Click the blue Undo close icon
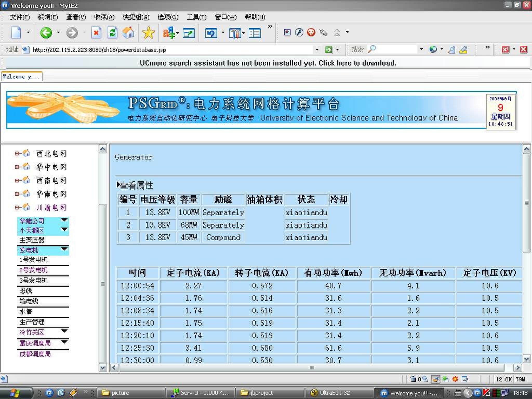The height and width of the screenshot is (399, 532). (x=211, y=33)
